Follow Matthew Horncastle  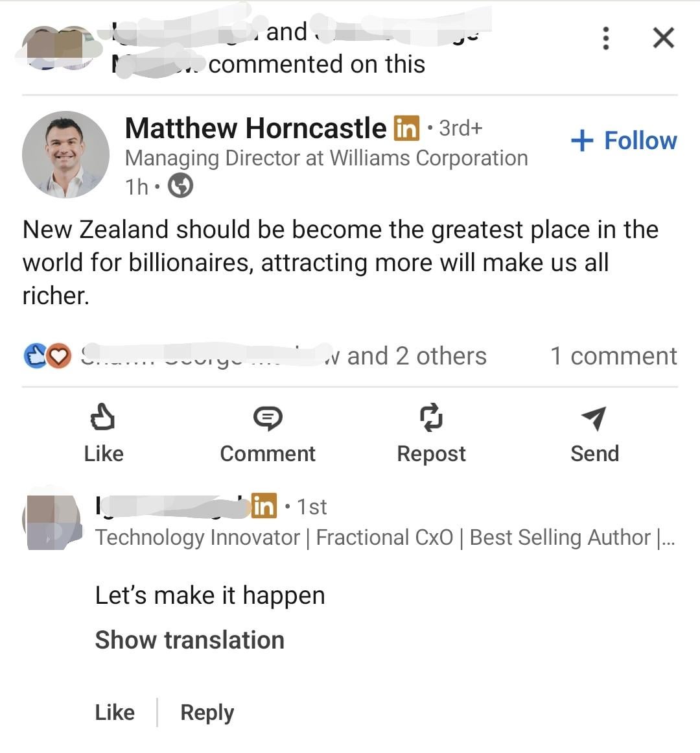(624, 141)
